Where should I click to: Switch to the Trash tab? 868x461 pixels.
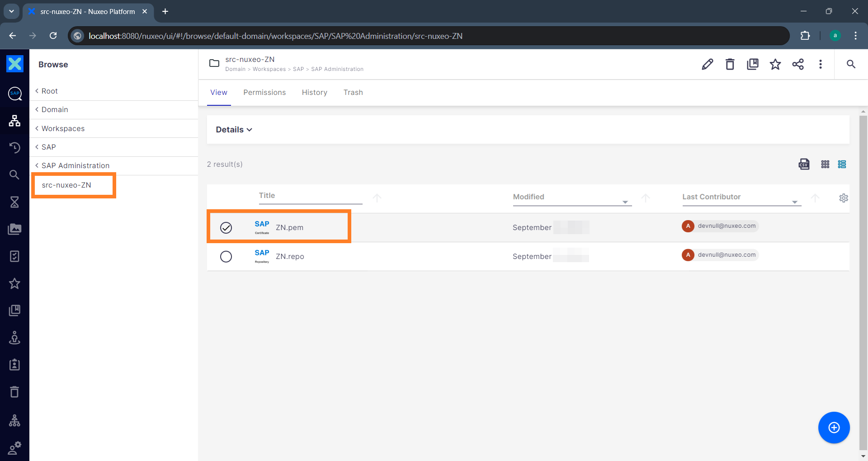[x=353, y=92]
